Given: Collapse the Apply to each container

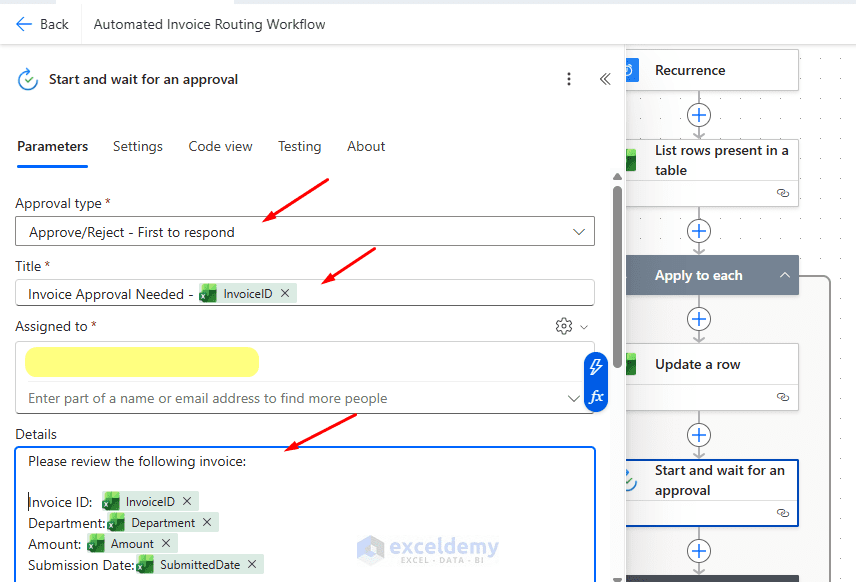Looking at the screenshot, I should 784,275.
